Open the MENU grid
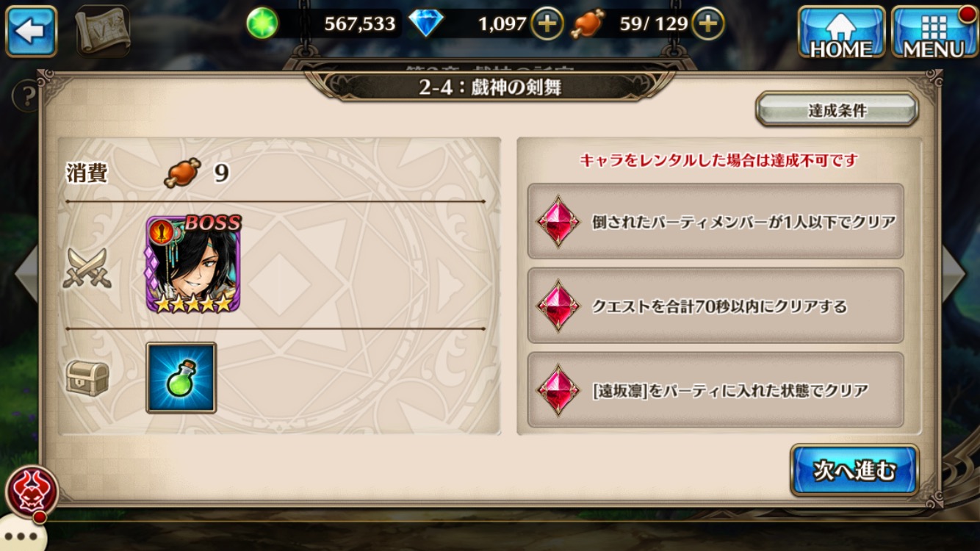 pyautogui.click(x=934, y=32)
